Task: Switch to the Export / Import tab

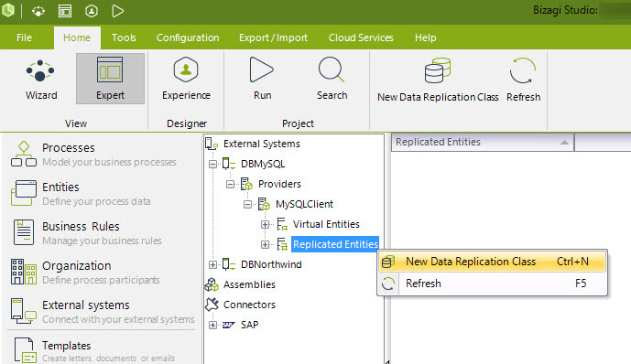Action: [273, 37]
